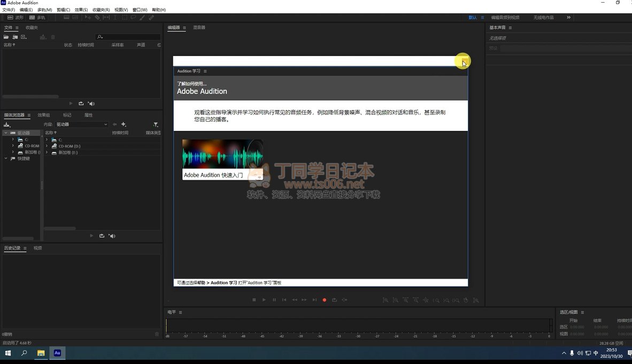Click the filter funnel icon in Media Browser
632x364 pixels.
pyautogui.click(x=156, y=125)
